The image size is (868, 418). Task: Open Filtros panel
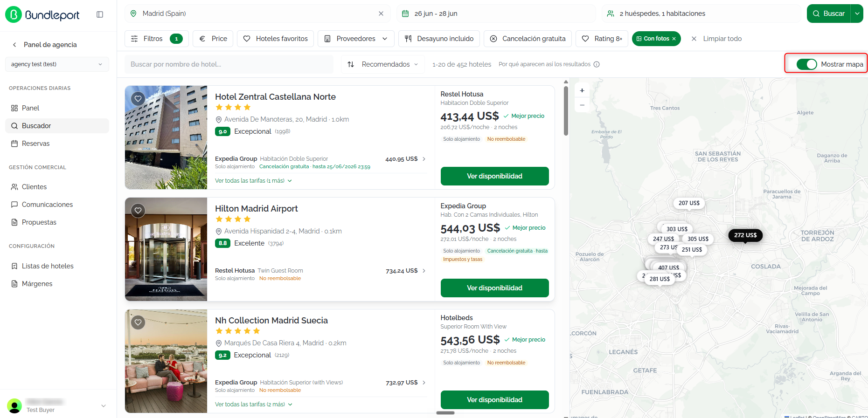pos(157,39)
